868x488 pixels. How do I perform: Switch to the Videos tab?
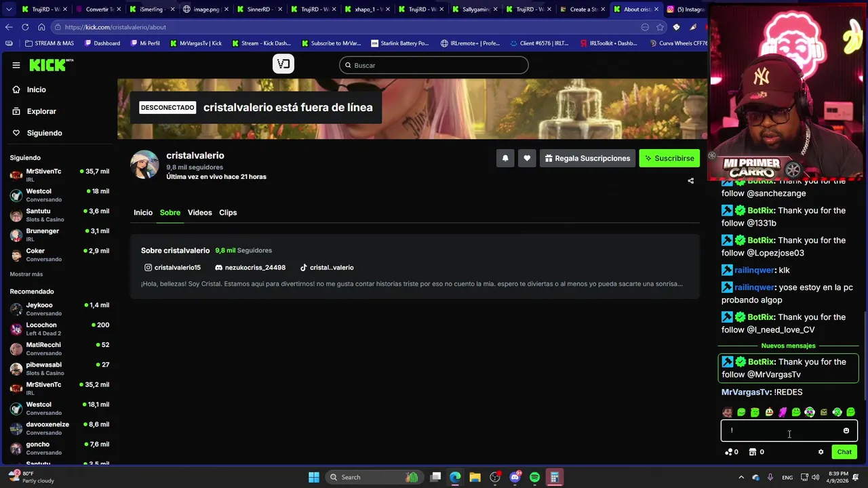point(200,213)
